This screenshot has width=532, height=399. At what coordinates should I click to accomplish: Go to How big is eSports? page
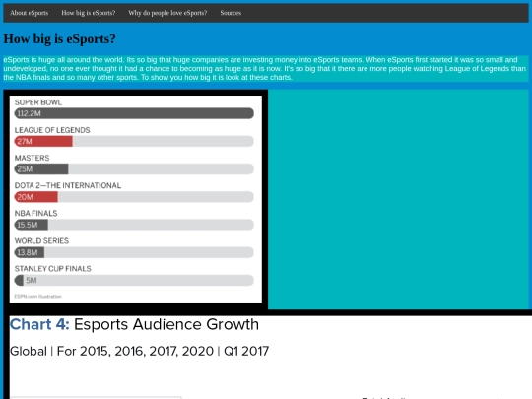coord(89,13)
